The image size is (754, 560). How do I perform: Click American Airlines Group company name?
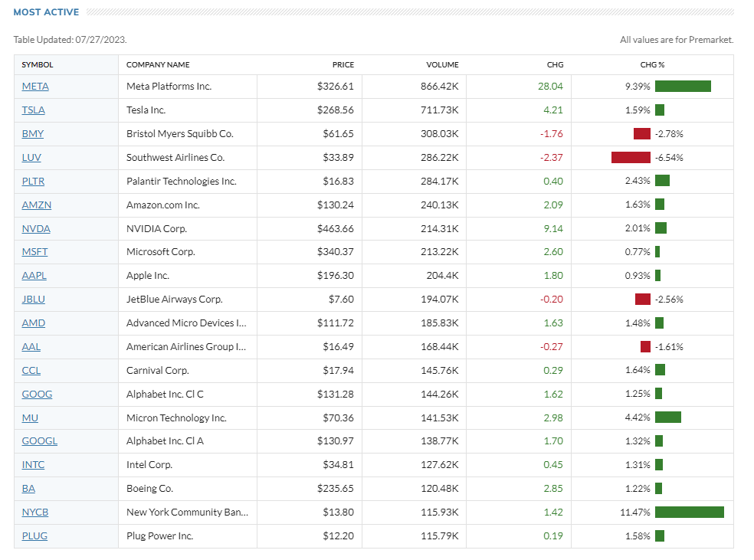click(x=186, y=346)
